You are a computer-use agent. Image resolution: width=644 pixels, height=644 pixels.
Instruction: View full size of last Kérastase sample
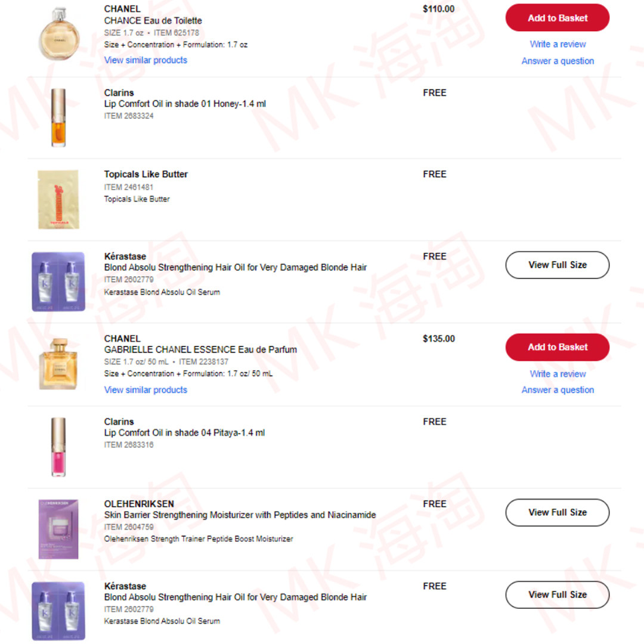pos(557,595)
